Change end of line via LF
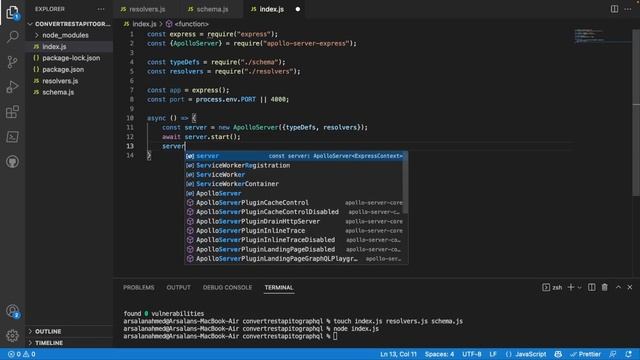 pyautogui.click(x=493, y=354)
